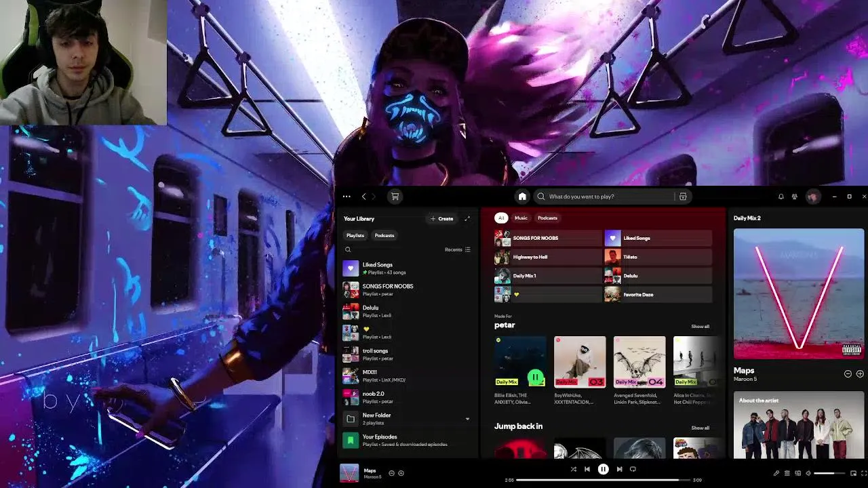Open the notifications bell
The image size is (868, 488).
click(781, 197)
